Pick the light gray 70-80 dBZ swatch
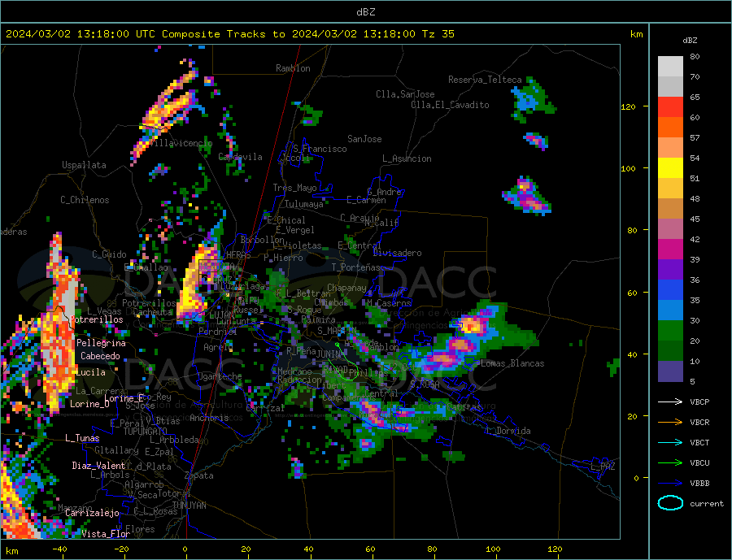Image resolution: width=732 pixels, height=560 pixels. pos(670,67)
